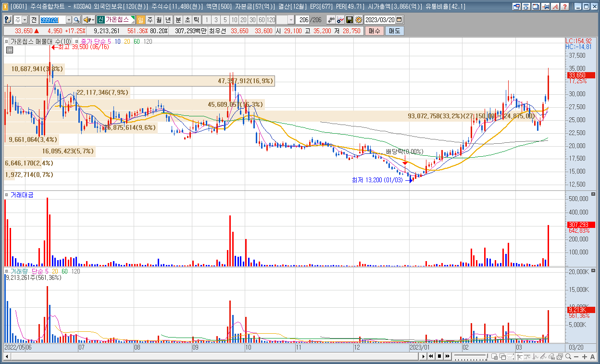Click the candle count field 206
Screen dimensions: 600x364
tap(303, 20)
